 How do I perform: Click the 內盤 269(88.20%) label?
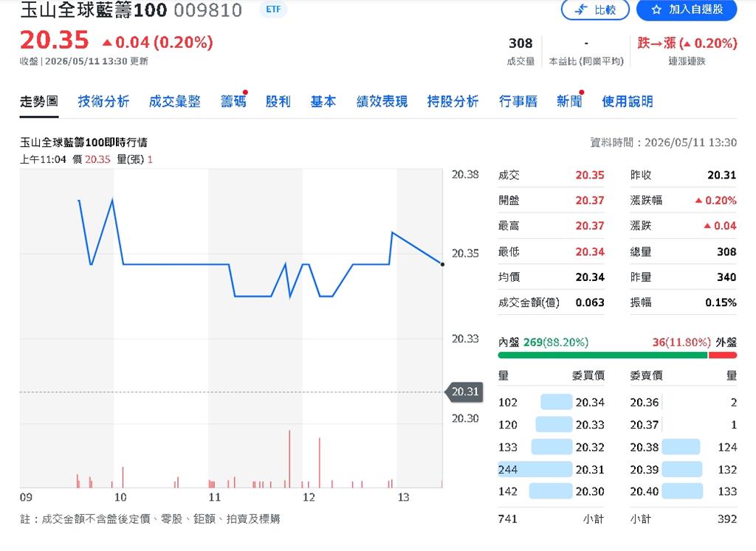coord(543,342)
